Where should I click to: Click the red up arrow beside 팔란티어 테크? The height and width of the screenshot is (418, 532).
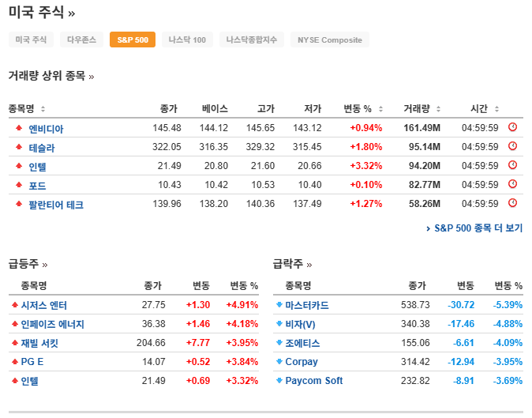pyautogui.click(x=19, y=204)
